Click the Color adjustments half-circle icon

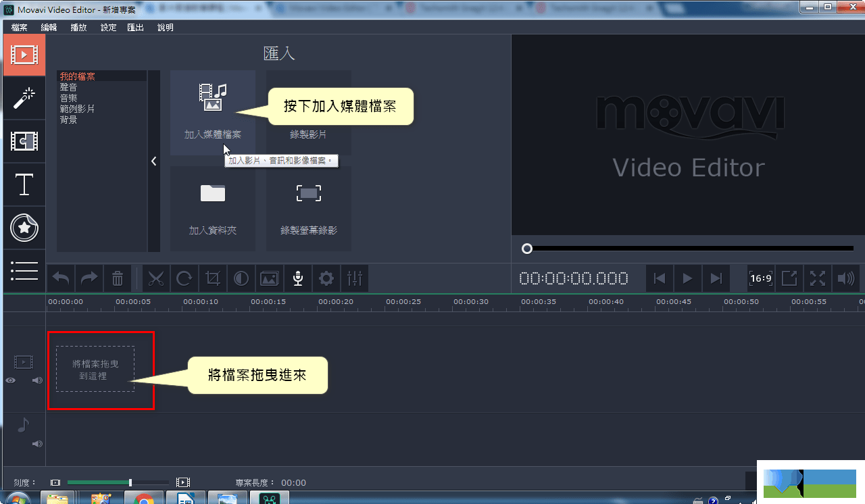click(x=241, y=278)
